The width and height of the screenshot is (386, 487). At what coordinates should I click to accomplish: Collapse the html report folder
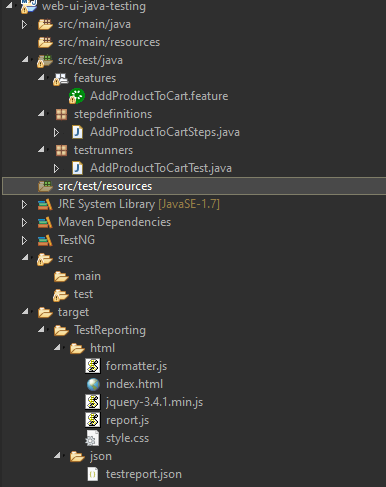[x=57, y=348]
